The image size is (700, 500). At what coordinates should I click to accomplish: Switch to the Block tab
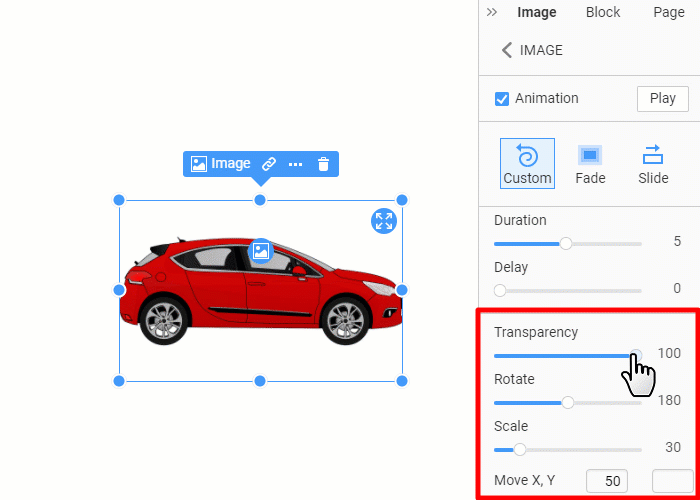(x=603, y=12)
